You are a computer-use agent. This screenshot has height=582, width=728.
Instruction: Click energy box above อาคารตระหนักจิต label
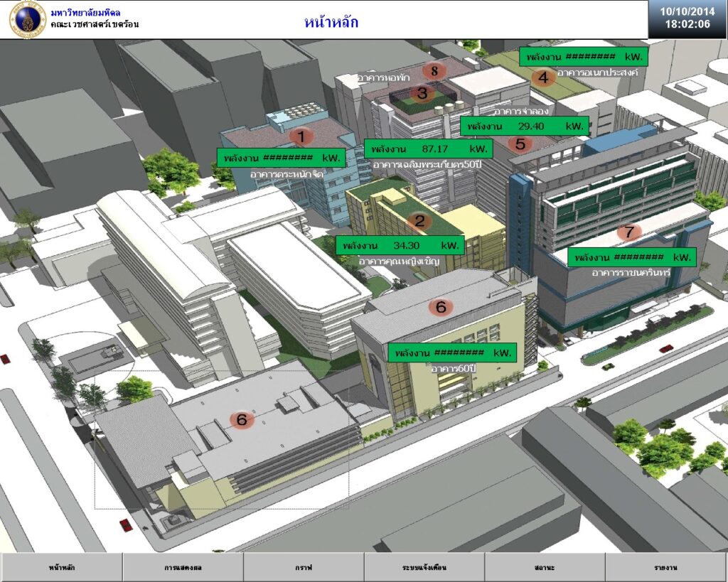pos(282,158)
